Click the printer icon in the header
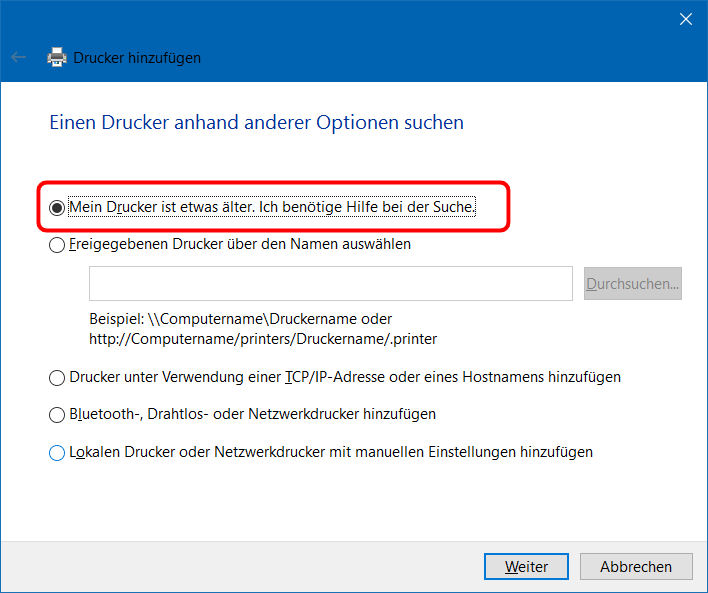This screenshot has height=593, width=708. pyautogui.click(x=57, y=57)
